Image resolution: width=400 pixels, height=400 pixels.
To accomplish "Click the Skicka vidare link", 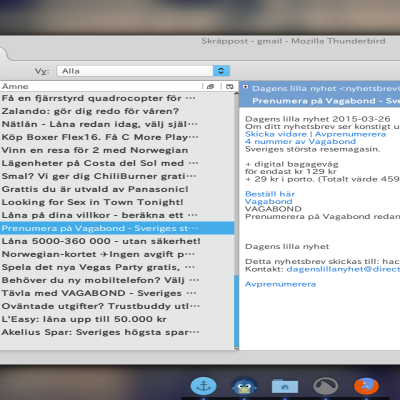I will (x=276, y=134).
